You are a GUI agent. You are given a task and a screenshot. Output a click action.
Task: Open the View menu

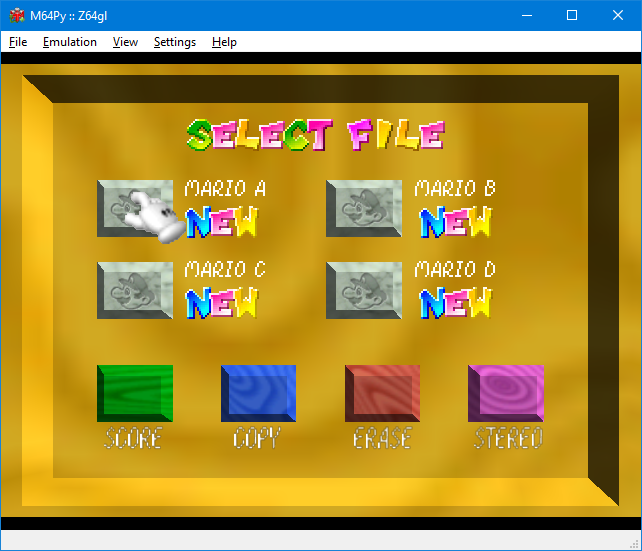[125, 42]
